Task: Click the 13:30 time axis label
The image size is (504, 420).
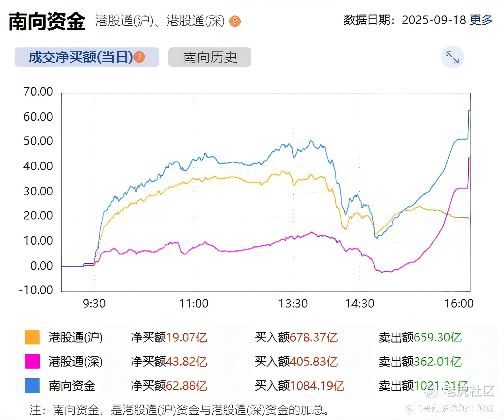Action: [x=293, y=303]
